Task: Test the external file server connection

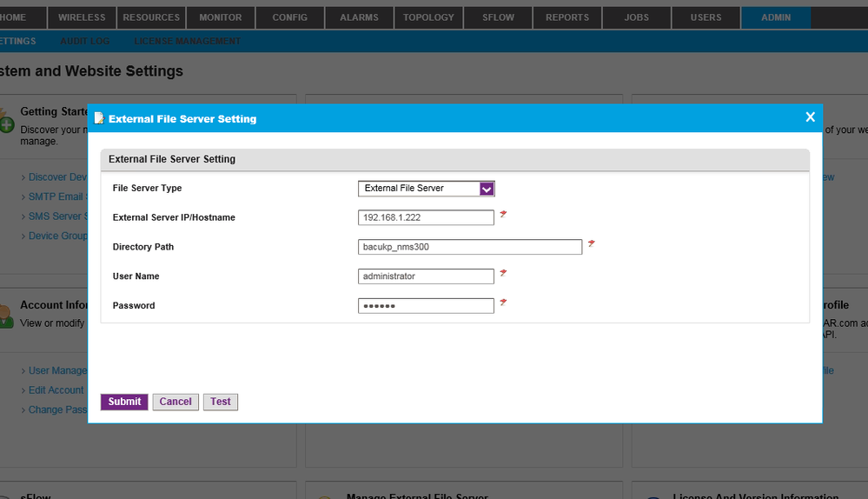Action: coord(221,402)
